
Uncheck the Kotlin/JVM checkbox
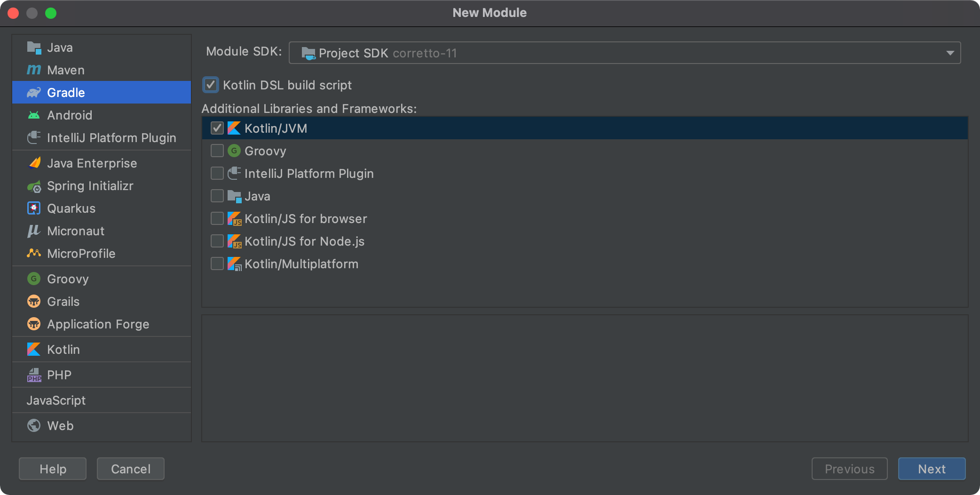[x=217, y=128]
